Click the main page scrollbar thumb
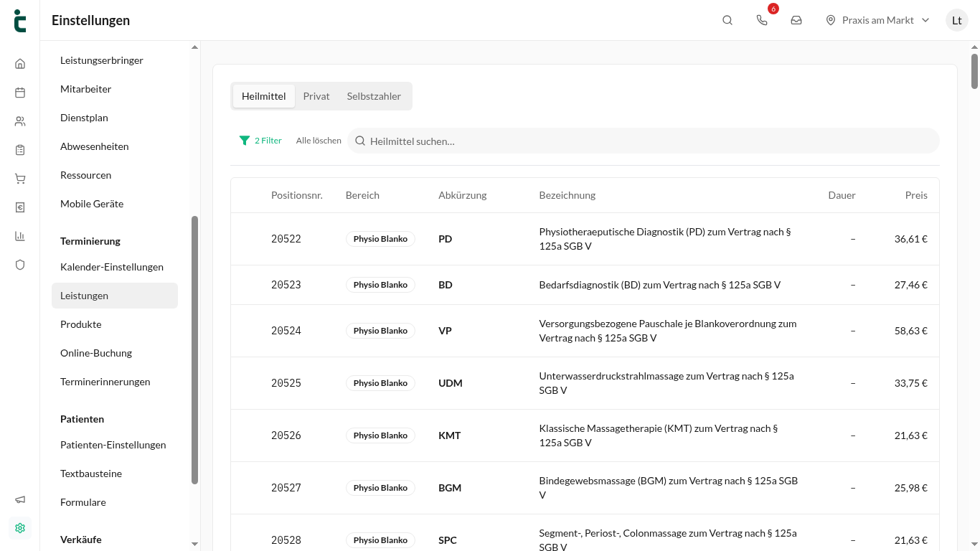This screenshot has height=551, width=980. (974, 70)
